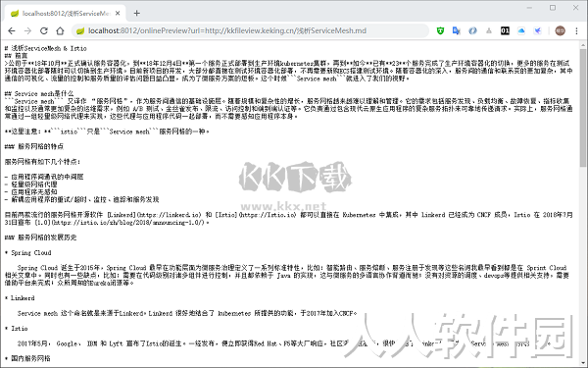Click the '- 轻量级网络代理' list line
The image size is (588, 368).
tap(30, 184)
